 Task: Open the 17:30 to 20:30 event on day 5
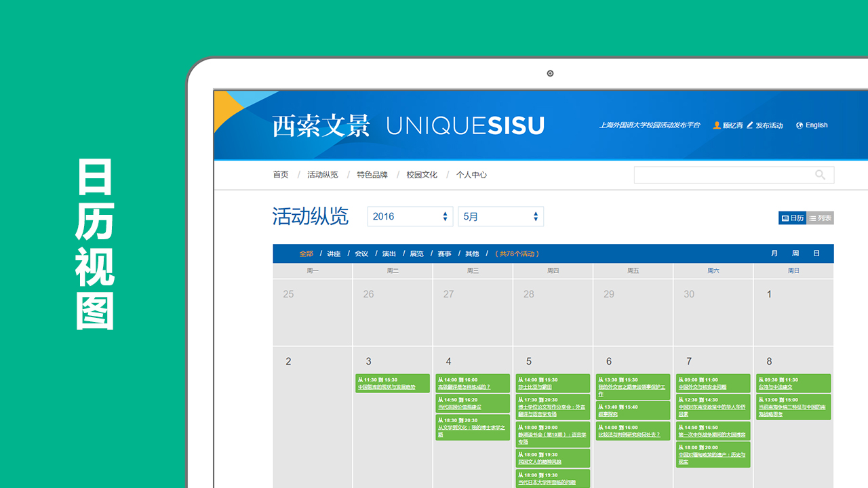(x=553, y=407)
